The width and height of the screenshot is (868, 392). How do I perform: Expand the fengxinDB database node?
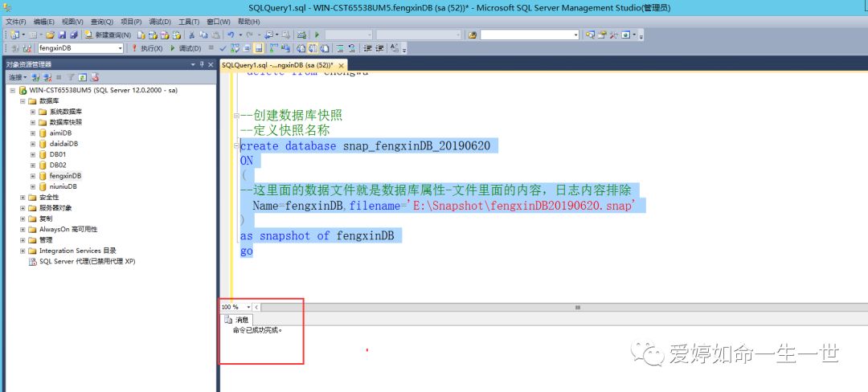click(x=33, y=176)
